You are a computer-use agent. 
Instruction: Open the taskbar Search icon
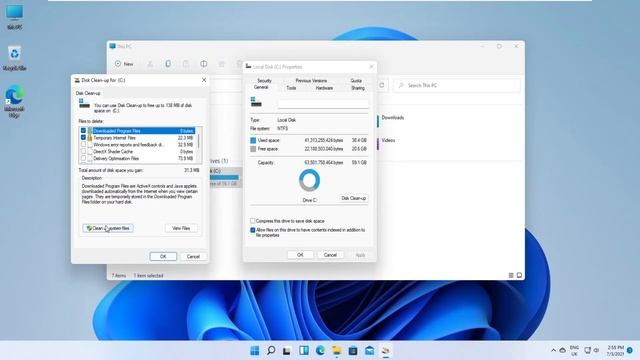271,351
